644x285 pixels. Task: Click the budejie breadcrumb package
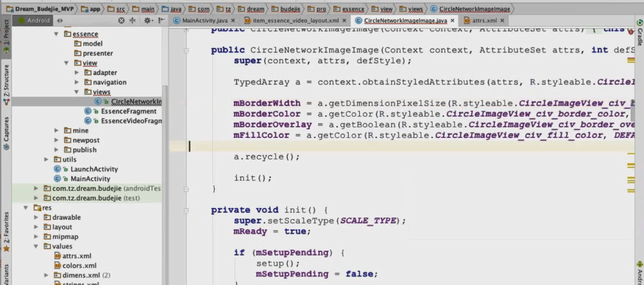pyautogui.click(x=285, y=9)
